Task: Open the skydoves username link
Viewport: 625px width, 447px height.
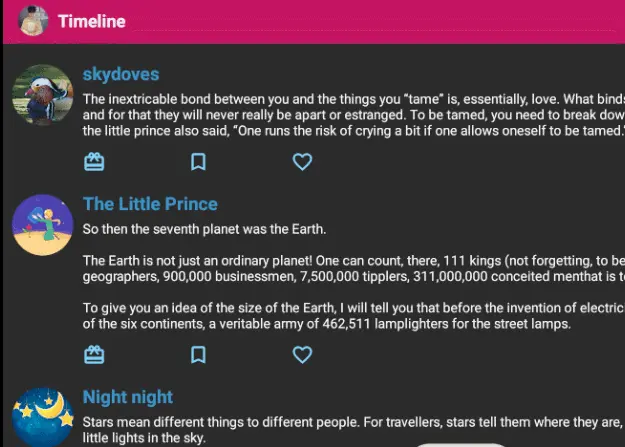Action: click(x=121, y=74)
